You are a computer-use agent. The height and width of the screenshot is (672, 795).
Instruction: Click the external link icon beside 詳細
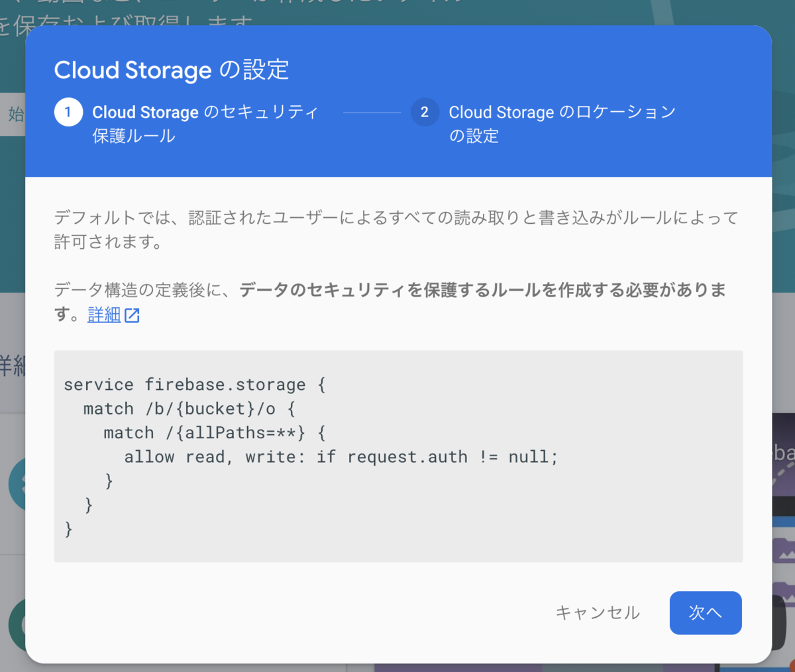132,315
